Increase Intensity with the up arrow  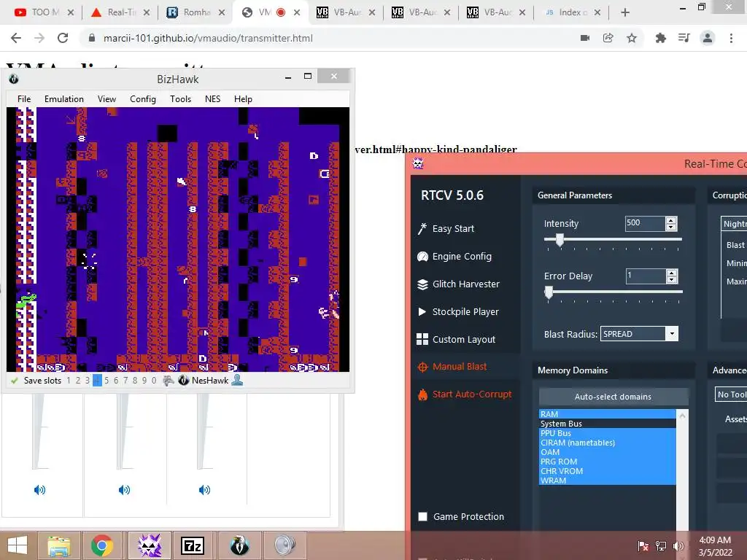[671, 220]
